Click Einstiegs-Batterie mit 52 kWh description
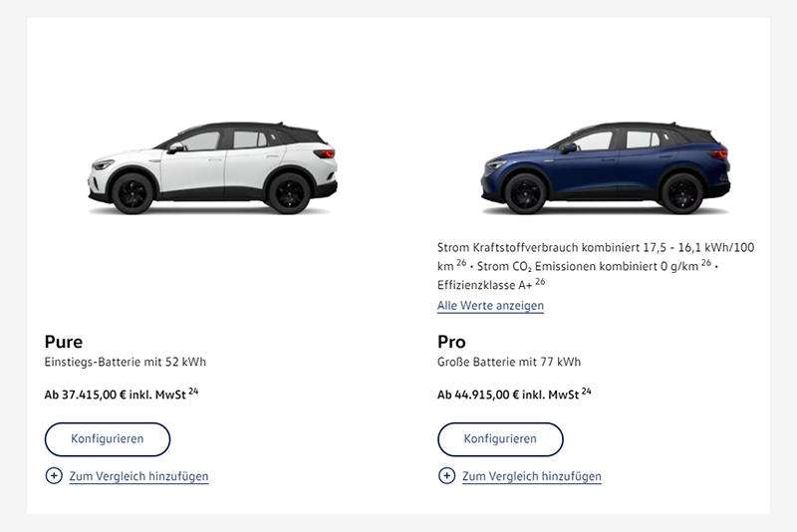Viewport: 797px width, 532px height. (x=126, y=362)
